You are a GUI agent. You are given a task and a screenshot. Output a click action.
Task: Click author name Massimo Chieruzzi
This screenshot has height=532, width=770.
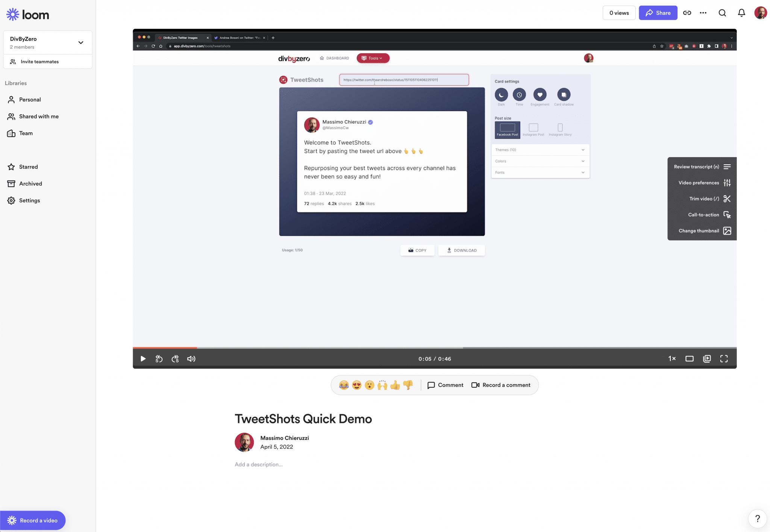tap(285, 438)
